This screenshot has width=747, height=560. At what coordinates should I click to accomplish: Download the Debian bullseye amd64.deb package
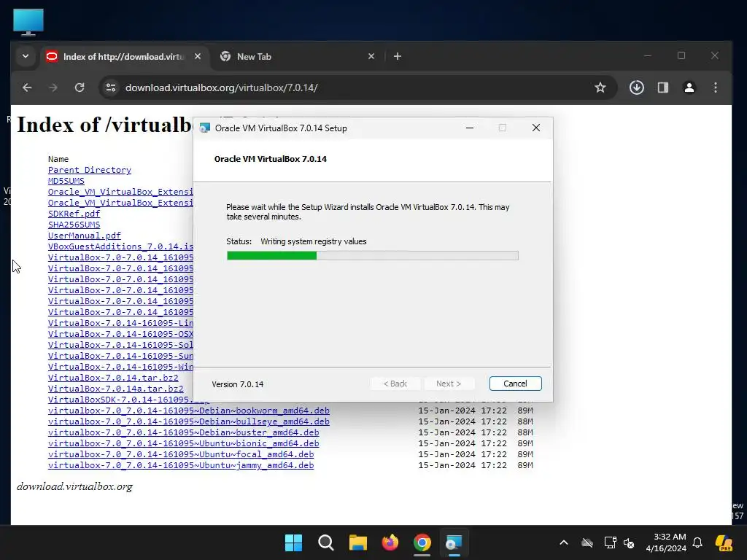point(189,421)
